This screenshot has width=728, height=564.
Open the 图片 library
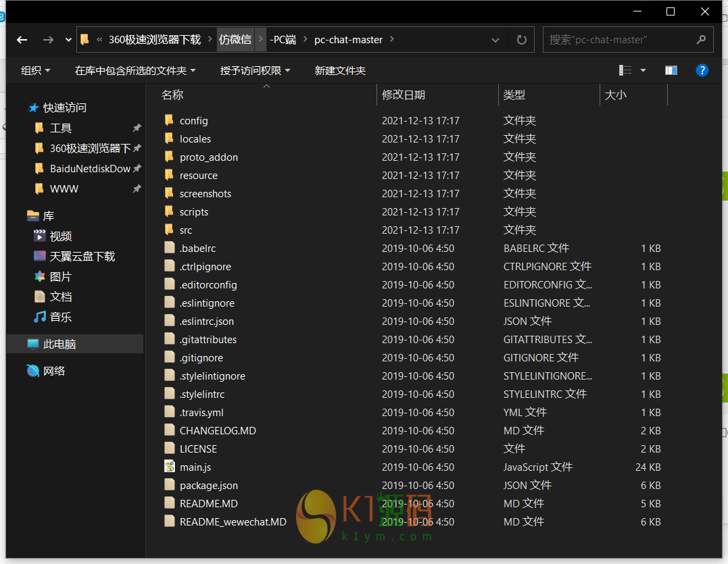(60, 276)
